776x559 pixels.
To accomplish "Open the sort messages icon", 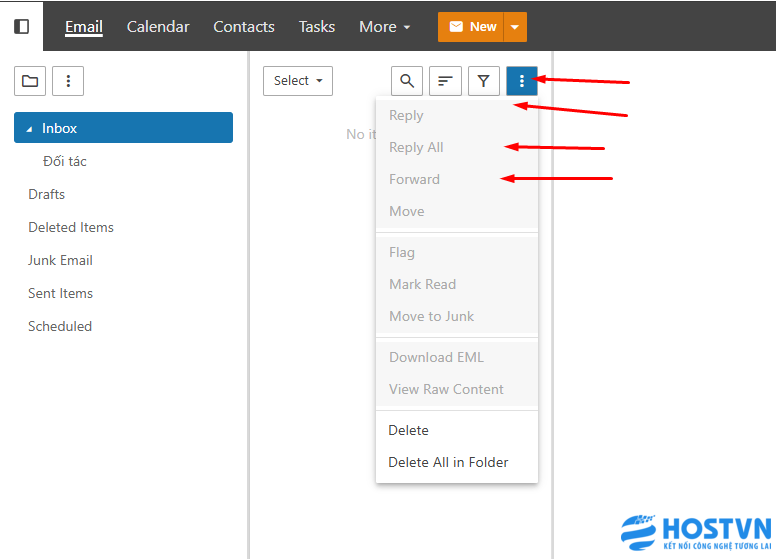I will coord(445,81).
